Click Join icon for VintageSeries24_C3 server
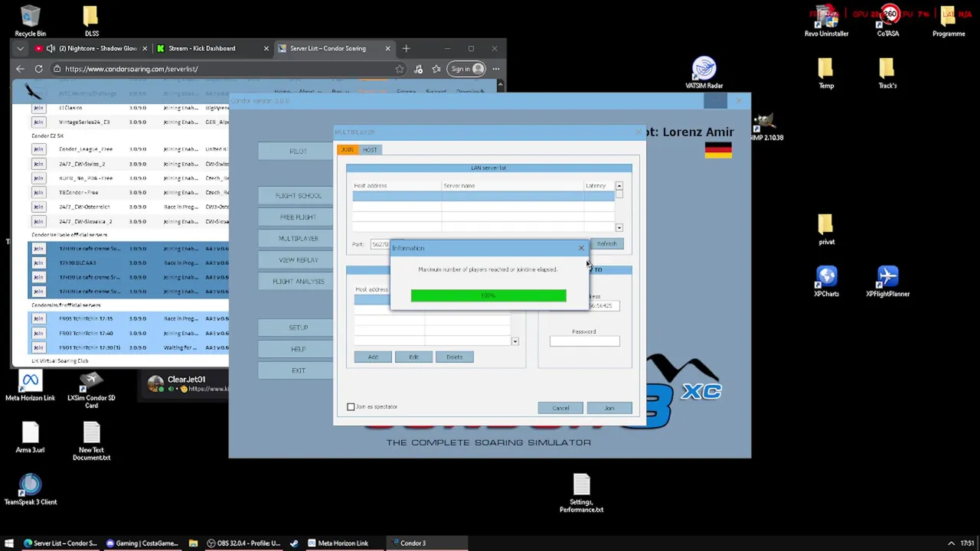980x551 pixels. click(x=38, y=122)
